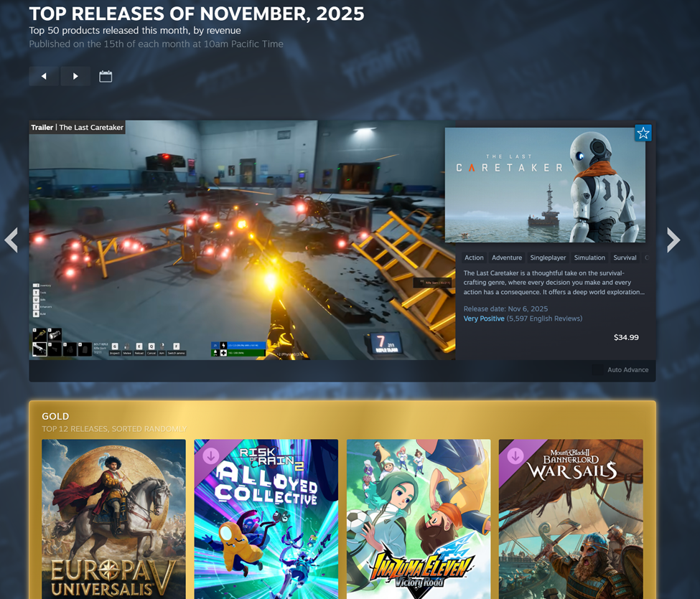
Task: Select the Adventure tag
Action: pyautogui.click(x=507, y=258)
